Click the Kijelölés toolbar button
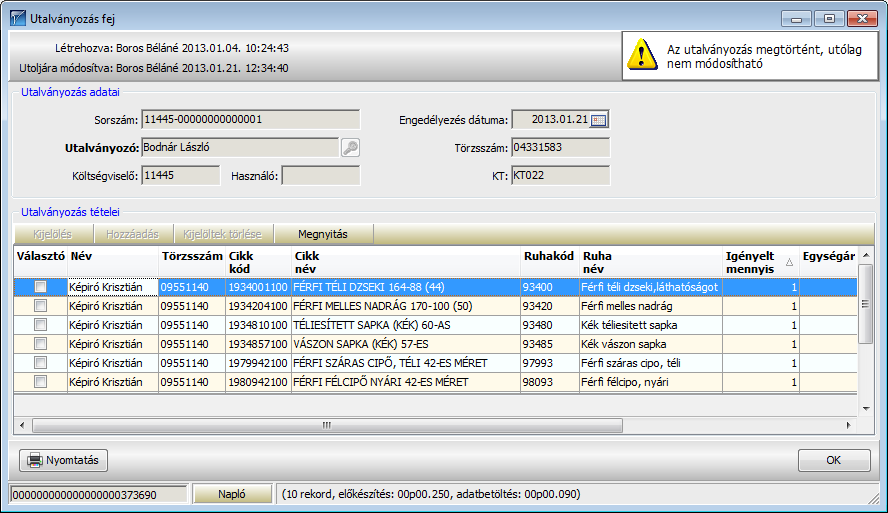 [x=53, y=234]
